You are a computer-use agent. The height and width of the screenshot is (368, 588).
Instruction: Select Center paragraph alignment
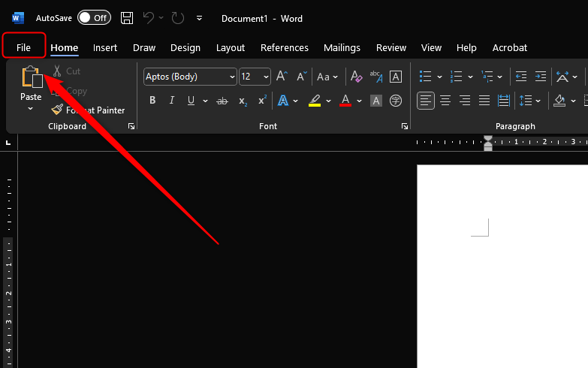click(445, 101)
